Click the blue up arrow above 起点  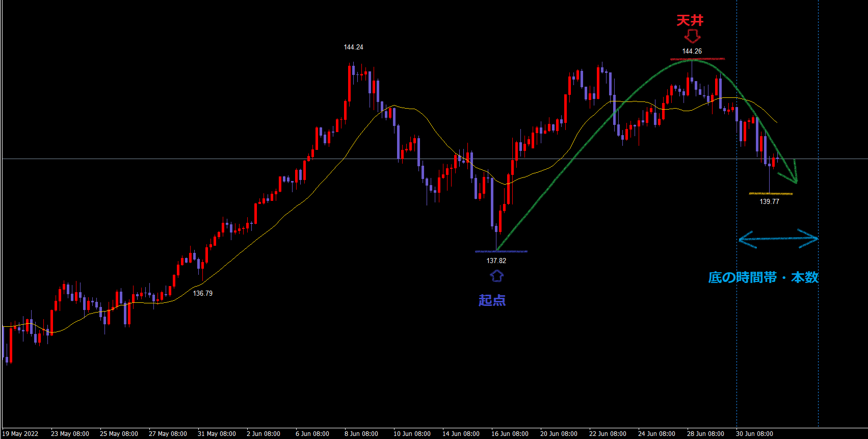tap(496, 276)
